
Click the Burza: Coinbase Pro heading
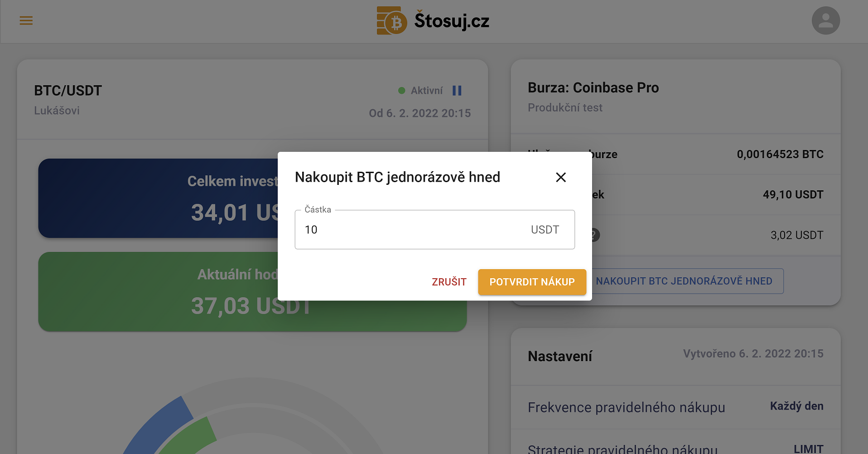[x=593, y=87]
